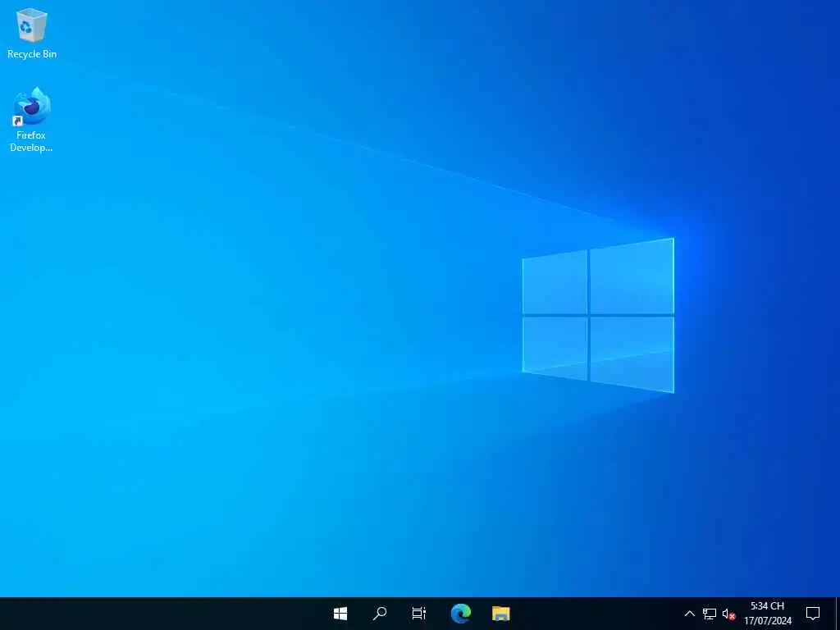Open Task View on the taskbar

[x=419, y=614]
